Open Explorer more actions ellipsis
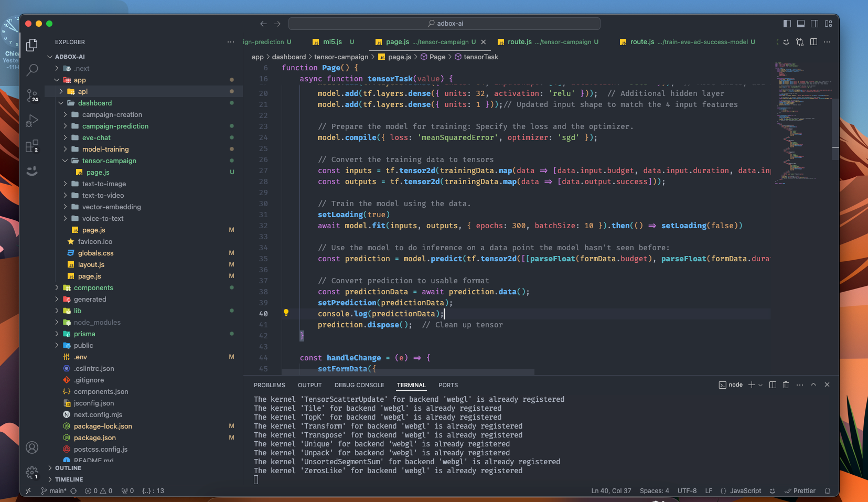The image size is (868, 502). point(231,42)
